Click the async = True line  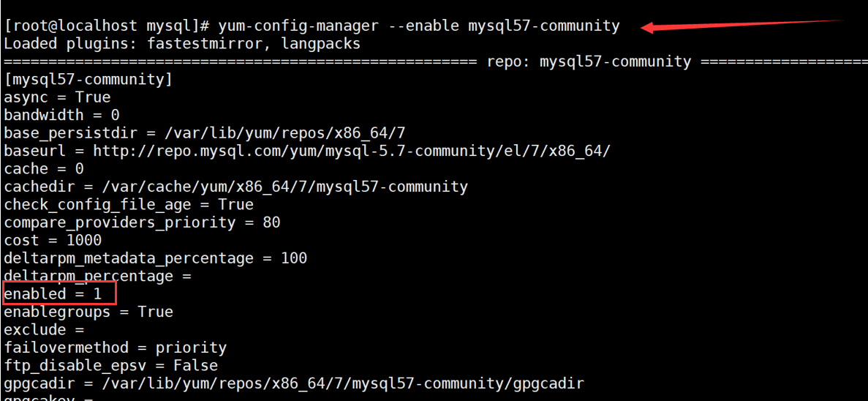pyautogui.click(x=57, y=97)
